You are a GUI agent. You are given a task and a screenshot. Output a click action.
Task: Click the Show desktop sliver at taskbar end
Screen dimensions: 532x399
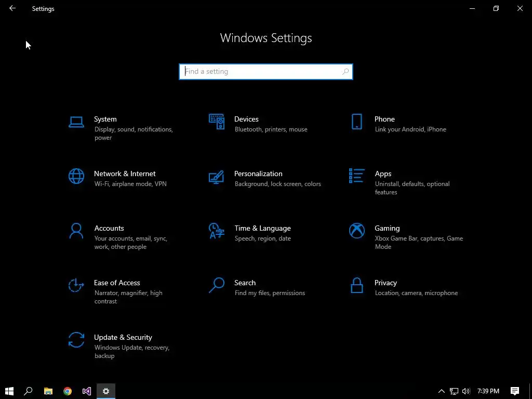pyautogui.click(x=530, y=391)
